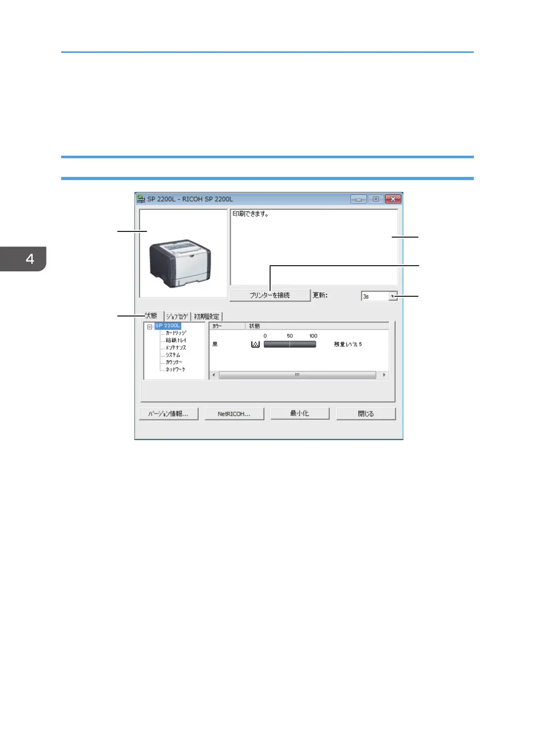
Task: Collapse the SP 2200L tree node
Action: (149, 327)
